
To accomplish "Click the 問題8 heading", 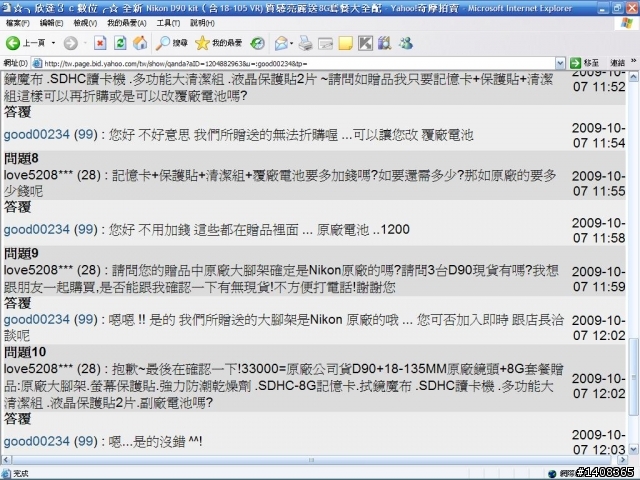I will (x=21, y=158).
